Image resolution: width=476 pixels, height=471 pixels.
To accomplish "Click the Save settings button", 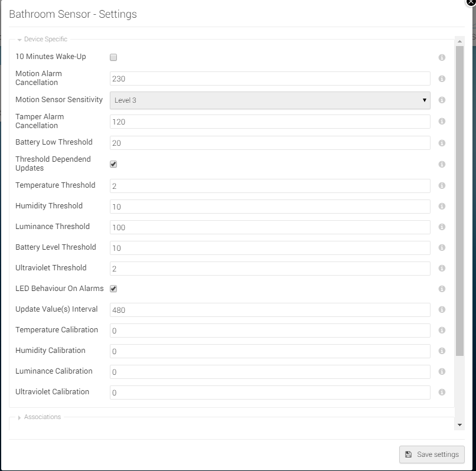I will [432, 454].
